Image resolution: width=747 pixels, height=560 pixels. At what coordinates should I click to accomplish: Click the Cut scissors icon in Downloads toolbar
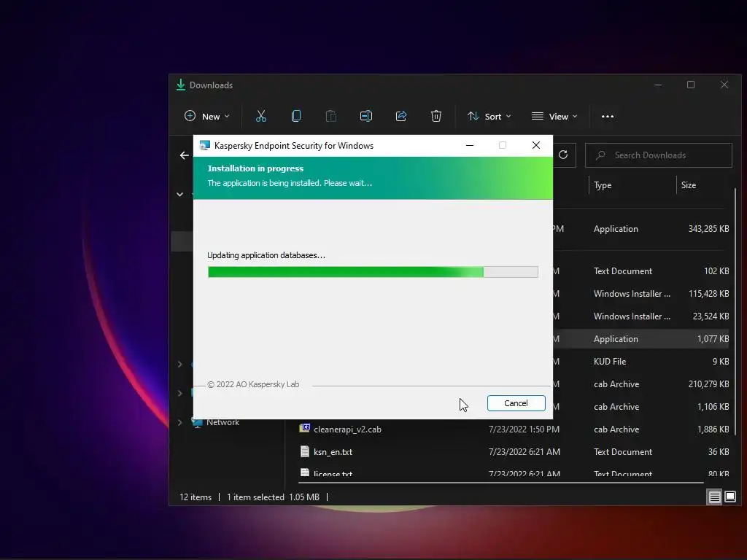coord(261,116)
